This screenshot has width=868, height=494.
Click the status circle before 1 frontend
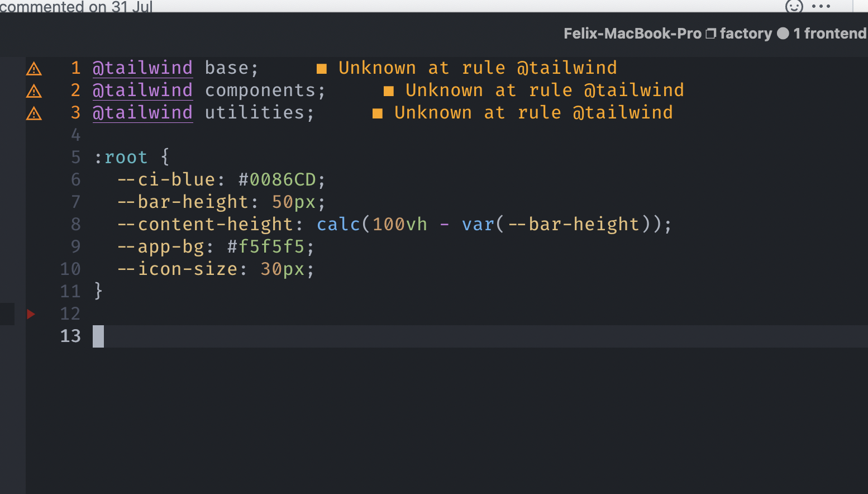pyautogui.click(x=784, y=33)
